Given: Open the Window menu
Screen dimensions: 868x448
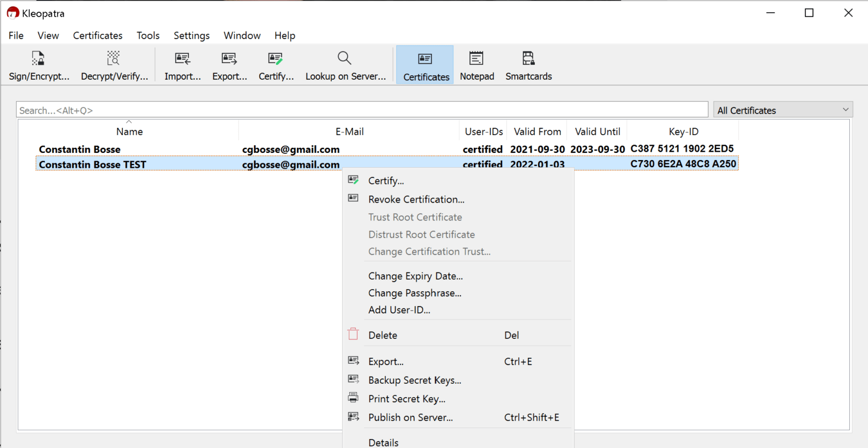Looking at the screenshot, I should [x=242, y=35].
